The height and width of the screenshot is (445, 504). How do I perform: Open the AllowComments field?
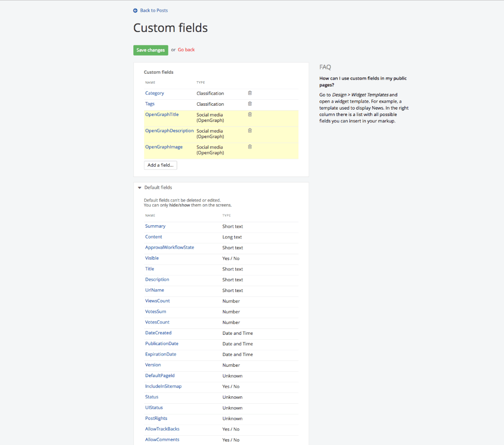coord(162,440)
